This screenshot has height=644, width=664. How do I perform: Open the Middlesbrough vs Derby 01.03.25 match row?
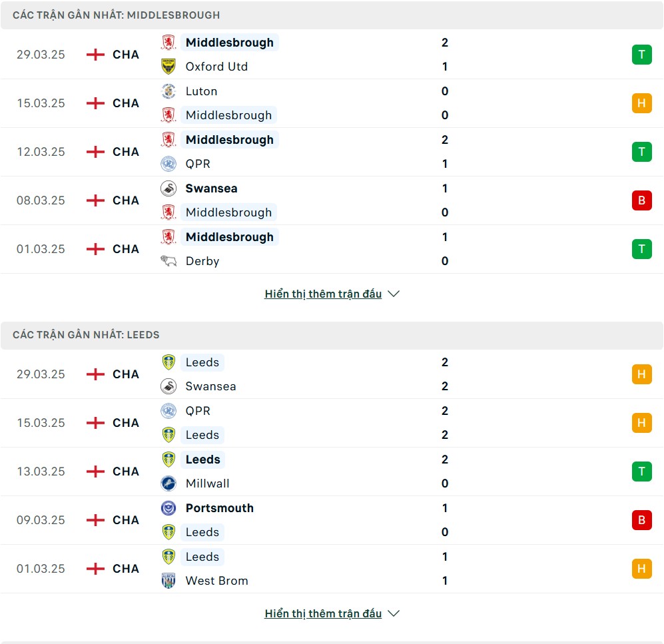point(332,249)
